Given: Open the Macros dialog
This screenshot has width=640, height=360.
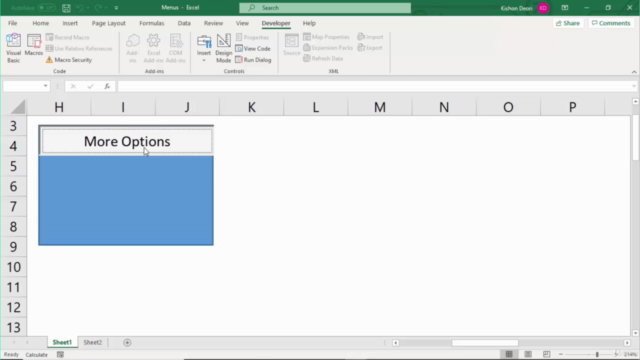Looking at the screenshot, I should pos(33,45).
